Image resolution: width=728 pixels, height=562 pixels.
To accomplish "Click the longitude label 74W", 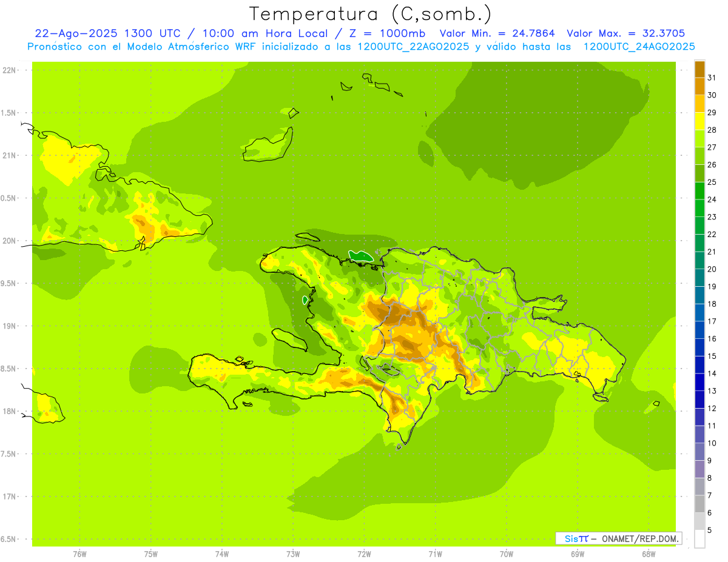I will pyautogui.click(x=221, y=554).
